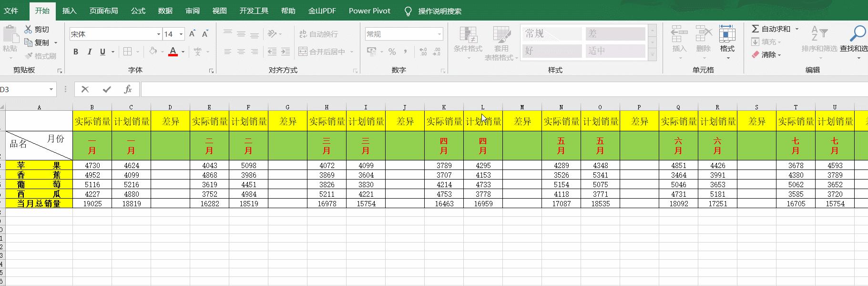Open 条件格式 conditional formatting
The width and height of the screenshot is (868, 286).
pyautogui.click(x=468, y=43)
